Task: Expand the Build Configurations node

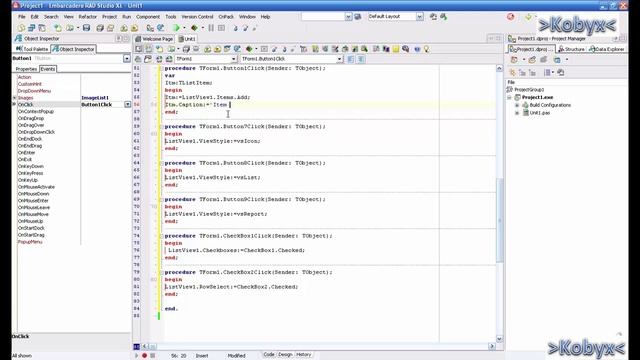Action: tap(517, 105)
